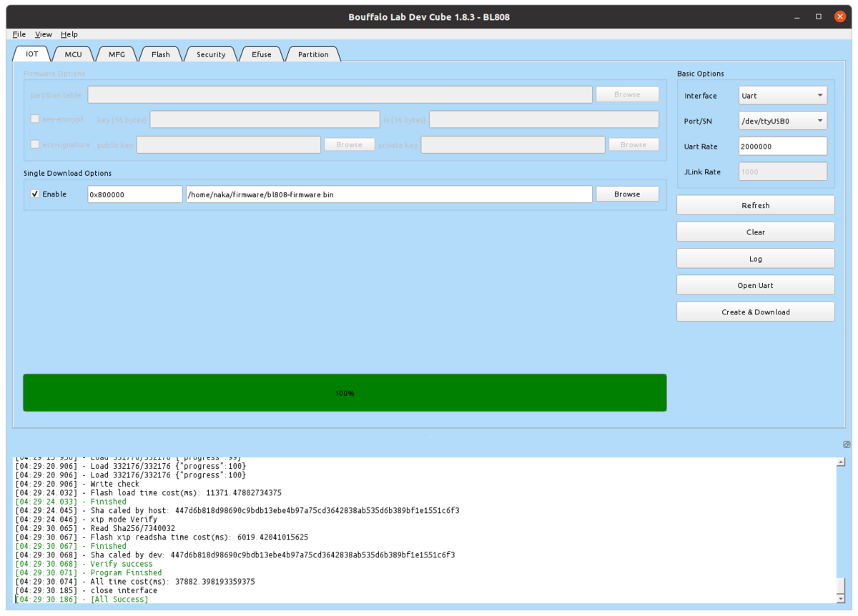Click the green 100% progress bar

[345, 392]
